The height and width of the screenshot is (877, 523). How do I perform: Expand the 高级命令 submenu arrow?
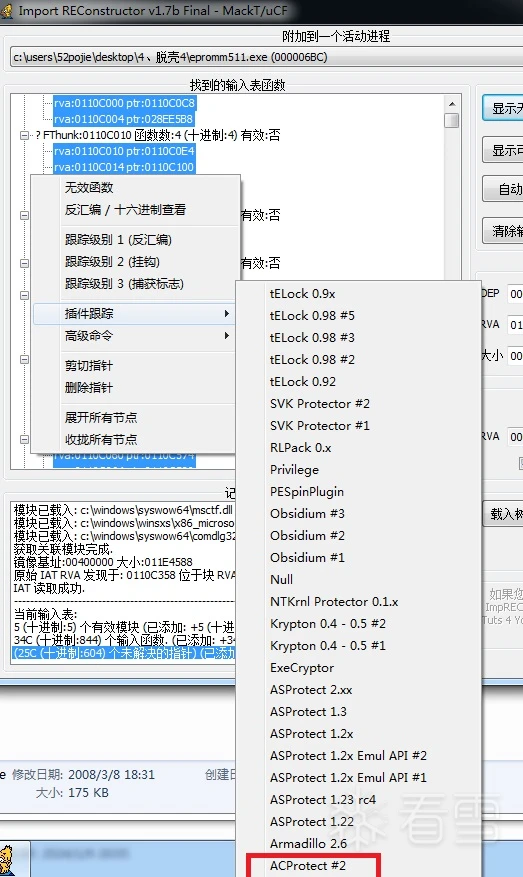tap(227, 336)
